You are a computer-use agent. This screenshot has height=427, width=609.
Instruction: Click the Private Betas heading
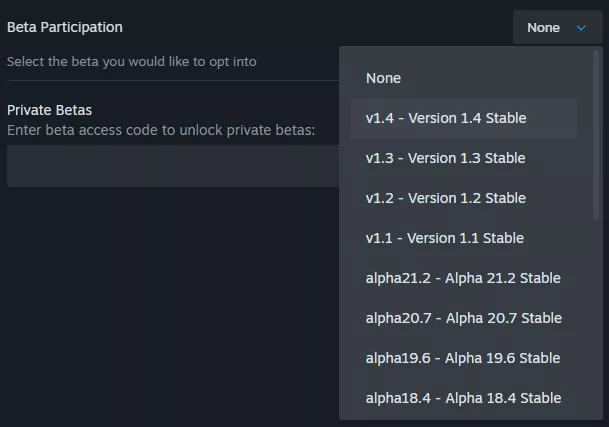click(49, 110)
